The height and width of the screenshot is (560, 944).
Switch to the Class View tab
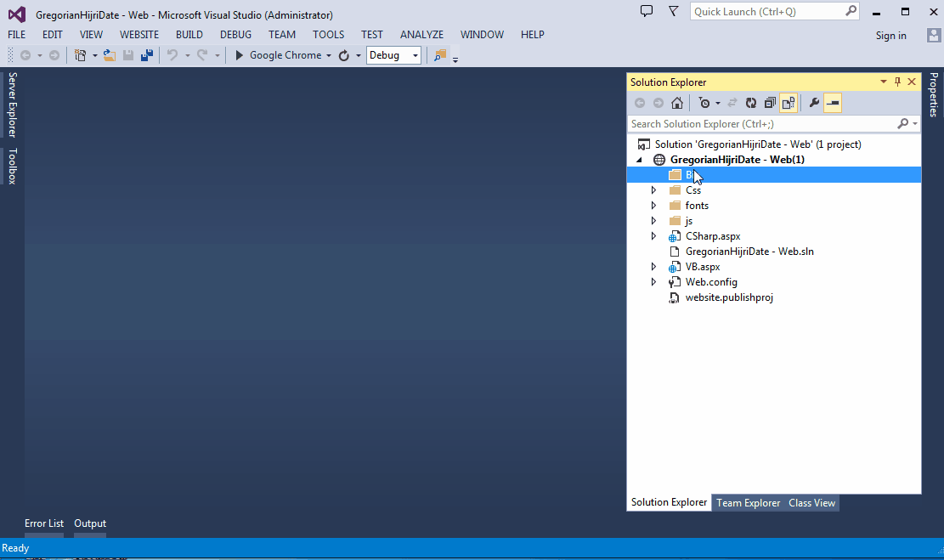click(x=811, y=503)
